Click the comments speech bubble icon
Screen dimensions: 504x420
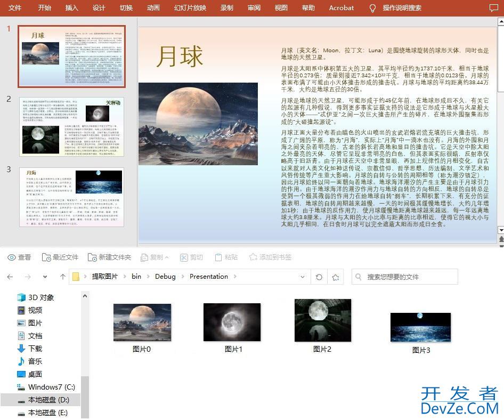pos(493,7)
